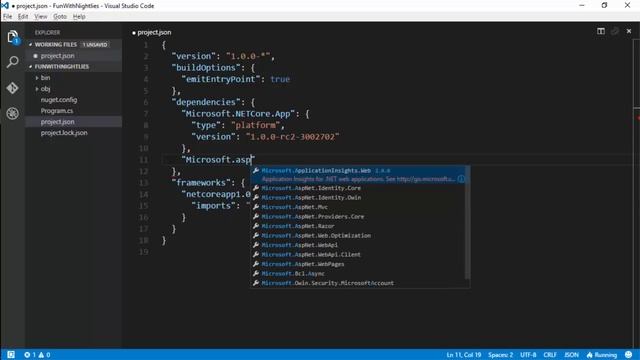The width and height of the screenshot is (640, 360).
Task: Open the Explorer view in activity bar
Action: click(13, 37)
